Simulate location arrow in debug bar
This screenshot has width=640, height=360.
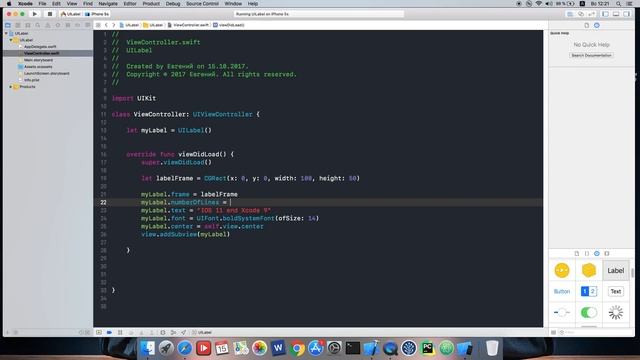184,333
